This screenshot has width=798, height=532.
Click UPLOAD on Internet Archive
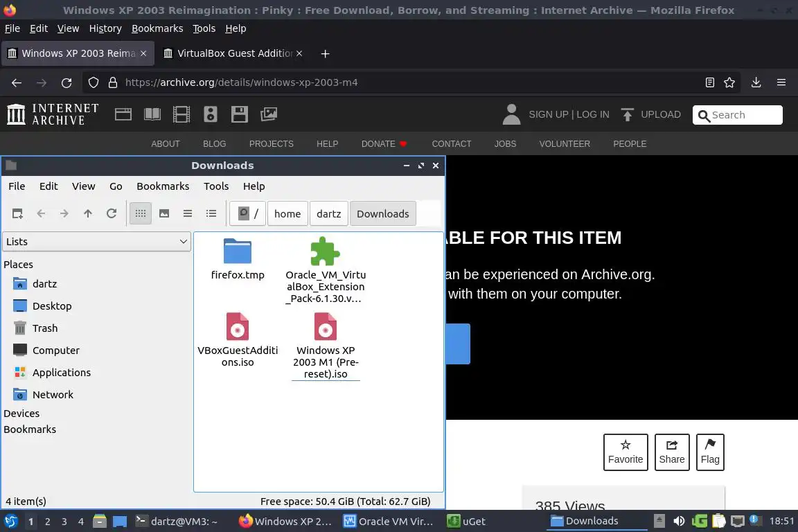coord(651,114)
